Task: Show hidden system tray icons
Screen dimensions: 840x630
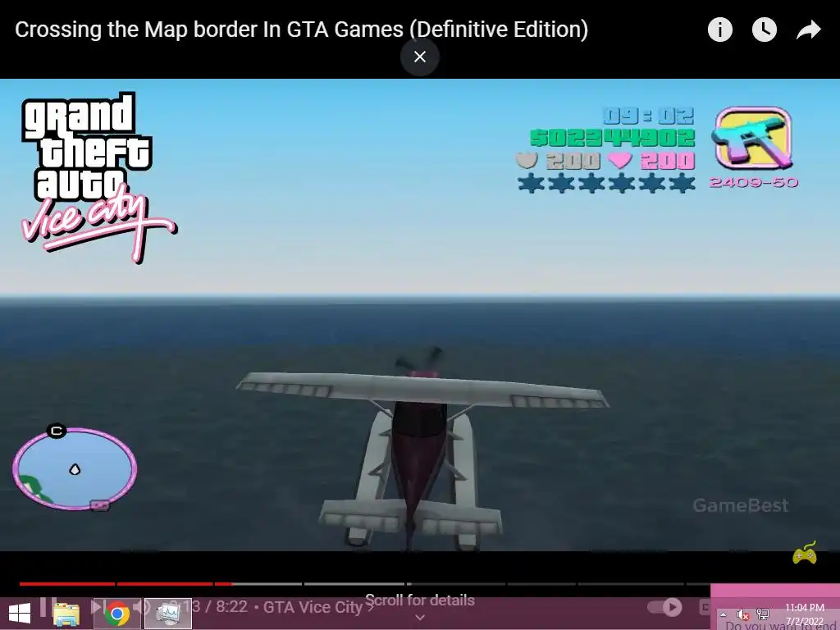Action: pos(724,614)
